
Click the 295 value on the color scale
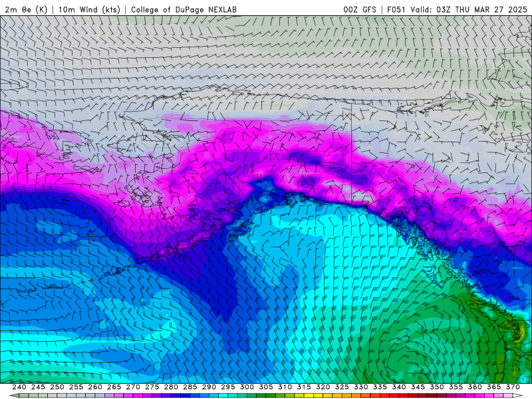228,387
